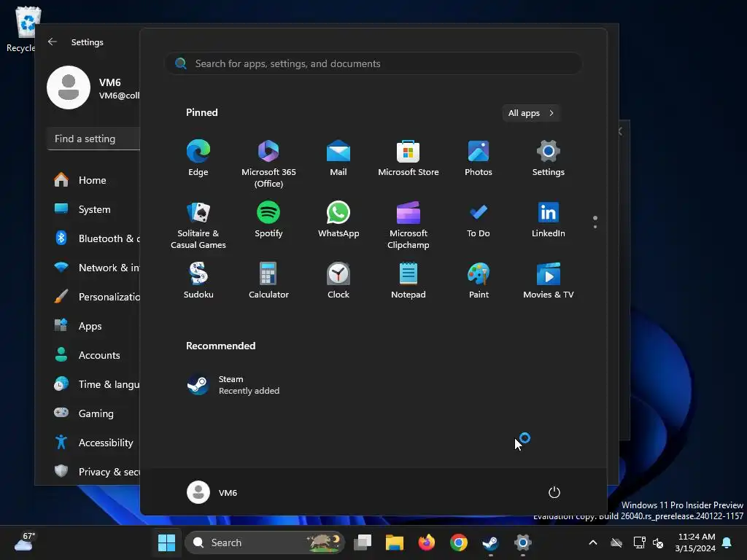Click the Windows Start button on taskbar

click(167, 542)
